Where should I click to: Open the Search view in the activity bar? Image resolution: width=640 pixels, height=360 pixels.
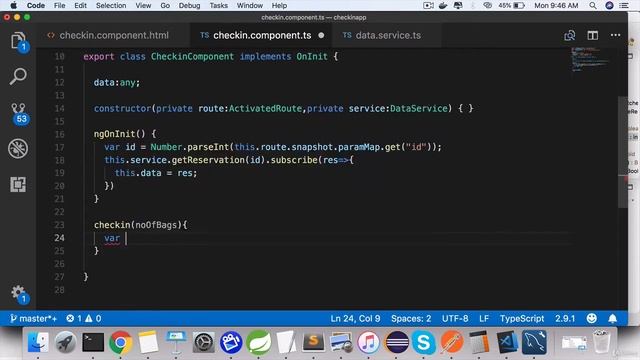click(18, 76)
